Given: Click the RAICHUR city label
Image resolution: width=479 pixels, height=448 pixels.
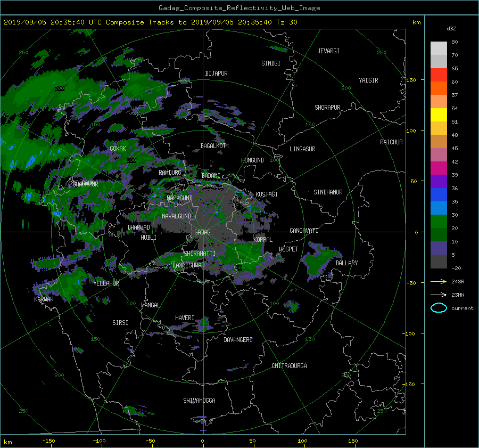Looking at the screenshot, I should coord(391,142).
